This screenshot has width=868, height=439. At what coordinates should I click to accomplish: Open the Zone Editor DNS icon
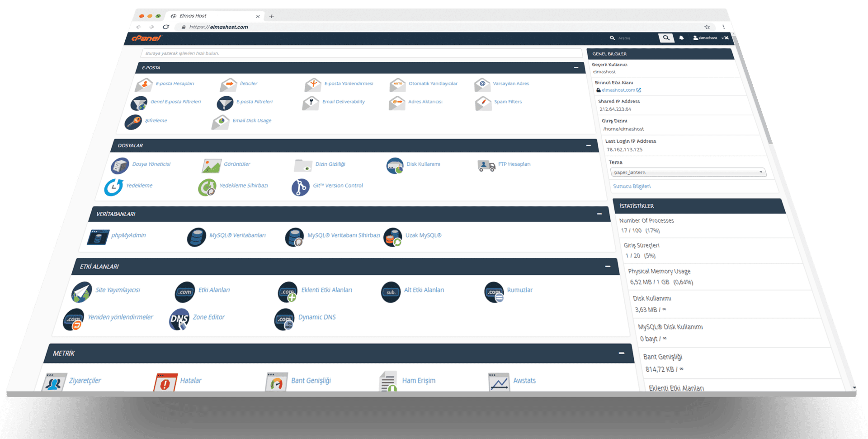179,319
